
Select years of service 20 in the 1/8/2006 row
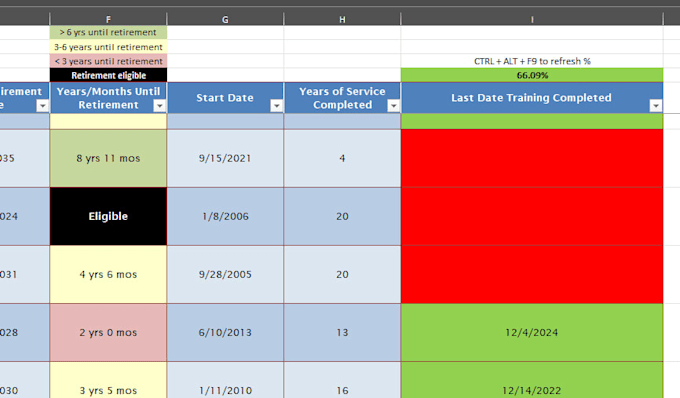pyautogui.click(x=342, y=216)
